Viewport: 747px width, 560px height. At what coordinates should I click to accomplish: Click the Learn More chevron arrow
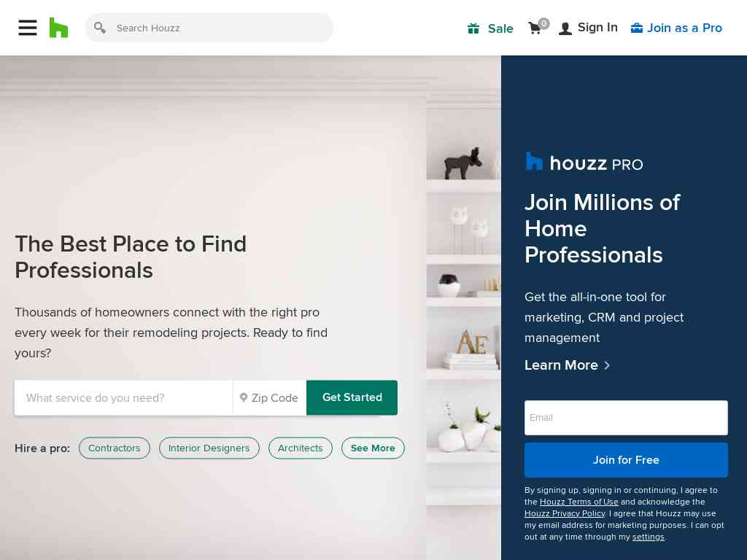(607, 365)
